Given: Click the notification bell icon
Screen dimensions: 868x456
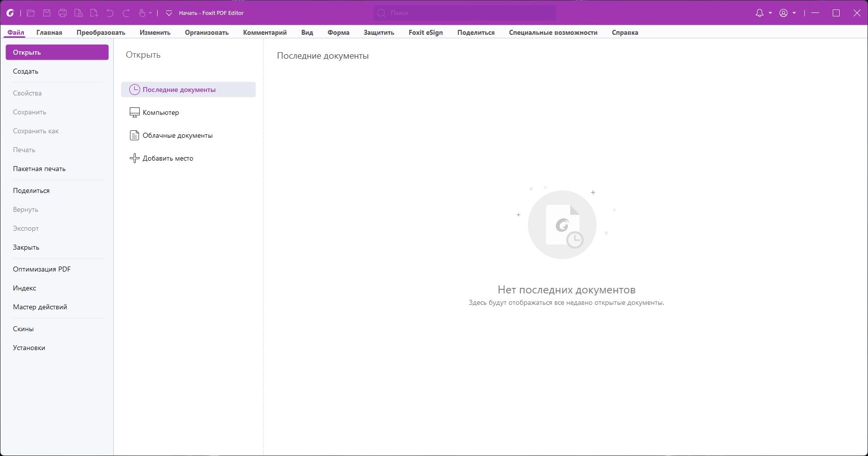Looking at the screenshot, I should pos(759,13).
